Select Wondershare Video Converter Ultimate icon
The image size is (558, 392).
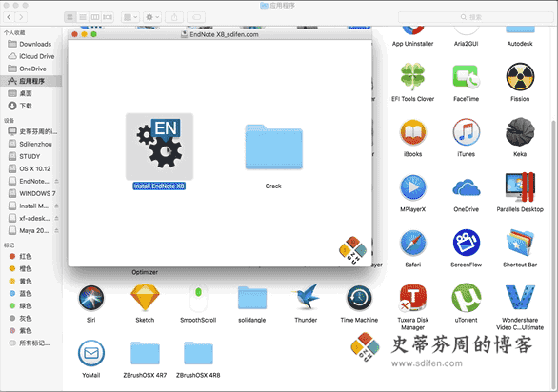pyautogui.click(x=520, y=298)
